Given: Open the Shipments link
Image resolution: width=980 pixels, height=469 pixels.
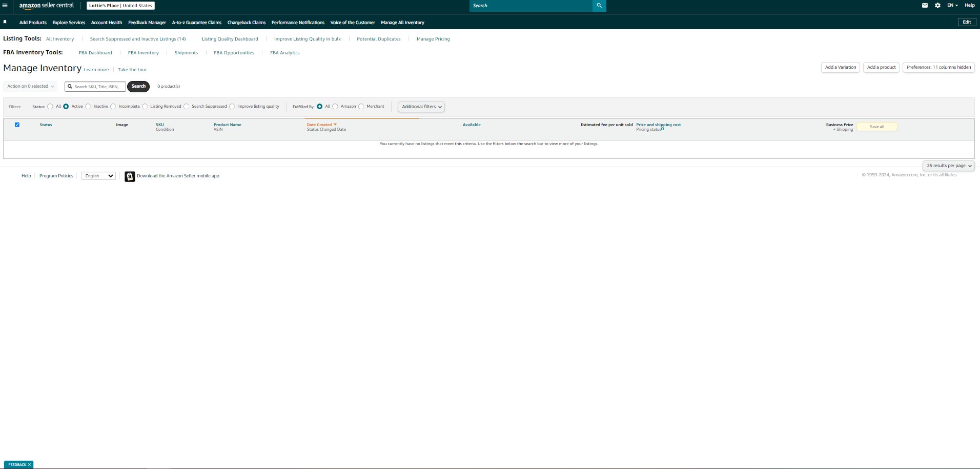Looking at the screenshot, I should (186, 53).
